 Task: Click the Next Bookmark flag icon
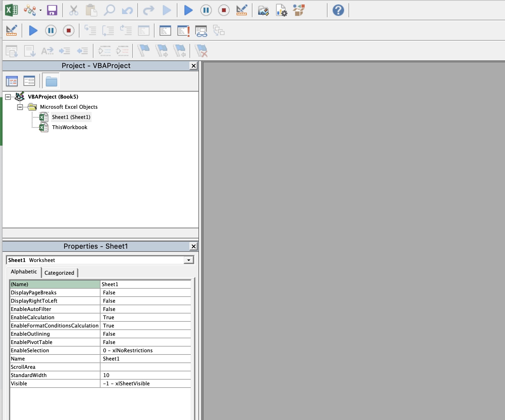[162, 51]
